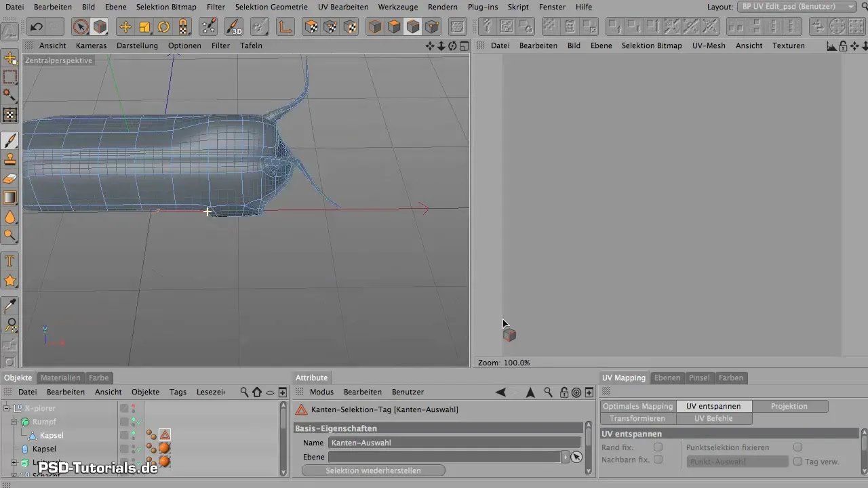Viewport: 868px width, 488px height.
Task: Select the clone stamp tool
Action: click(10, 159)
